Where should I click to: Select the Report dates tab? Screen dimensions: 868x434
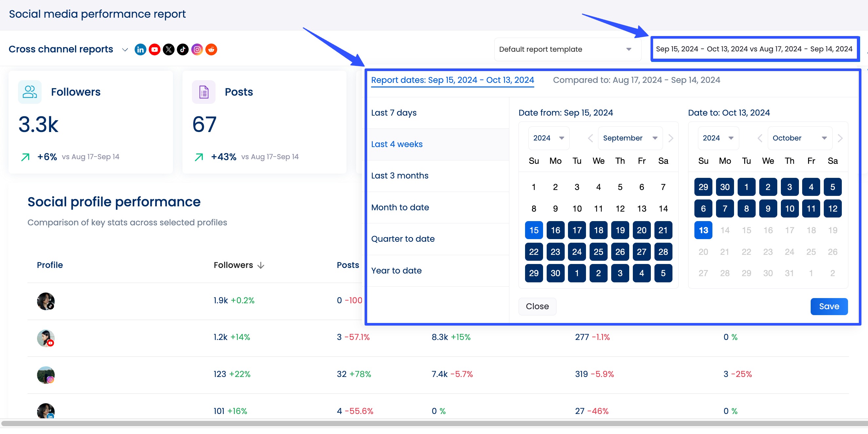pos(453,80)
